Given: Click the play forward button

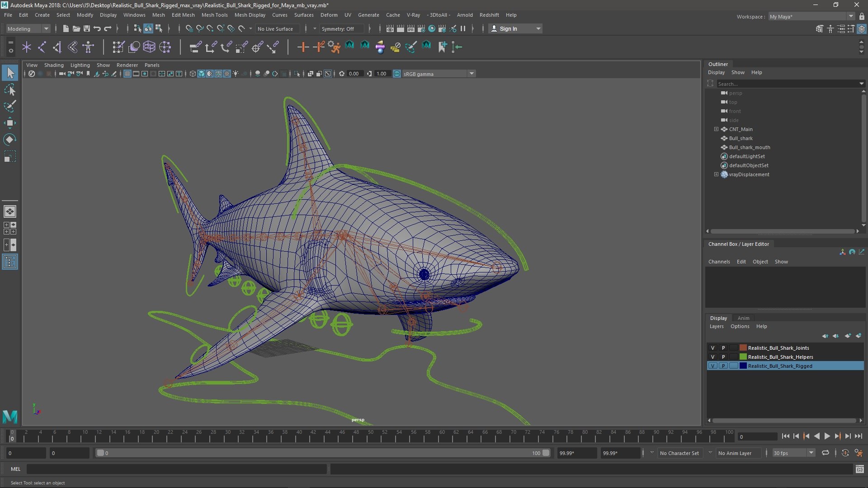Looking at the screenshot, I should 827,436.
